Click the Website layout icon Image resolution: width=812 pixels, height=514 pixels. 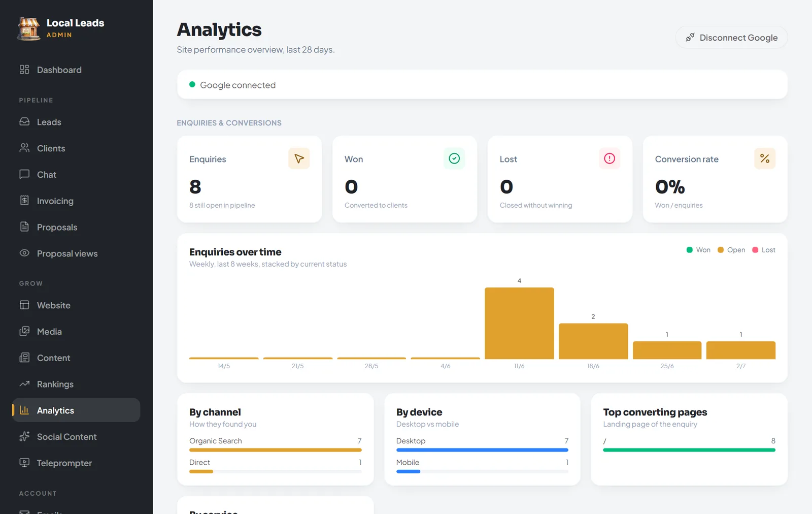tap(24, 305)
